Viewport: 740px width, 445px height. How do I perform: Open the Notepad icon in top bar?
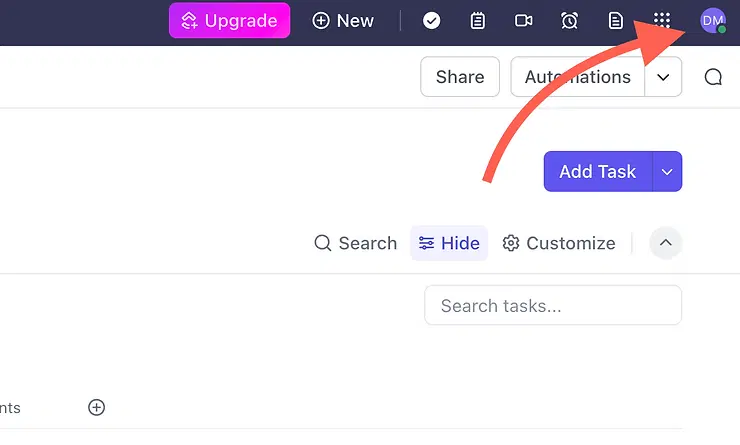tap(478, 20)
